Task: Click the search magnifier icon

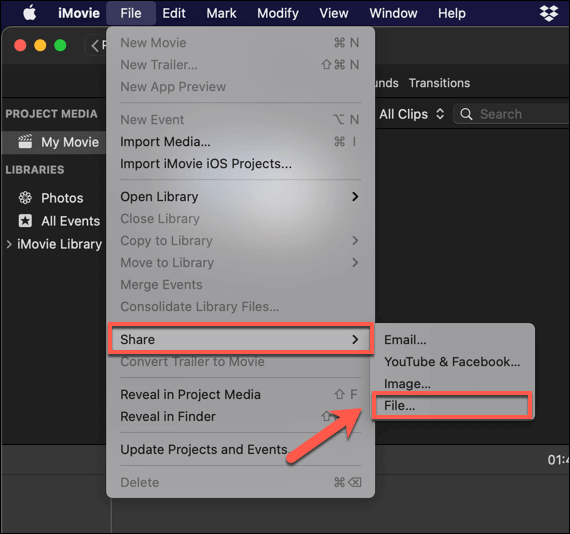Action: pyautogui.click(x=466, y=114)
